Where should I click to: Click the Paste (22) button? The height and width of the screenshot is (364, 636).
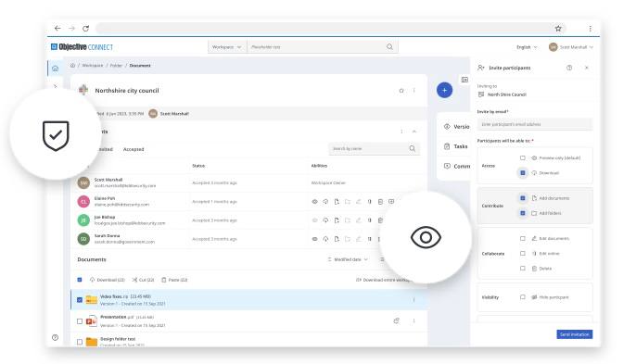(174, 280)
